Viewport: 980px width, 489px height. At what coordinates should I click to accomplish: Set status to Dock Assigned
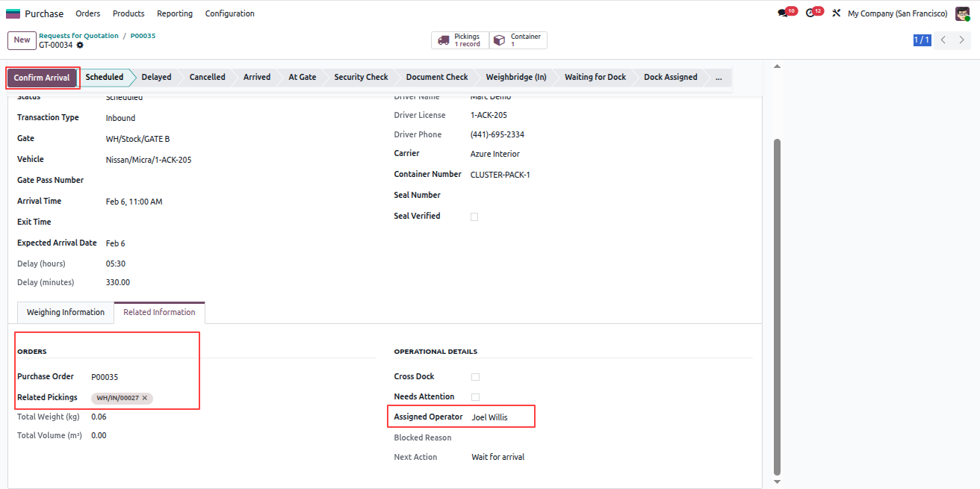pyautogui.click(x=671, y=78)
